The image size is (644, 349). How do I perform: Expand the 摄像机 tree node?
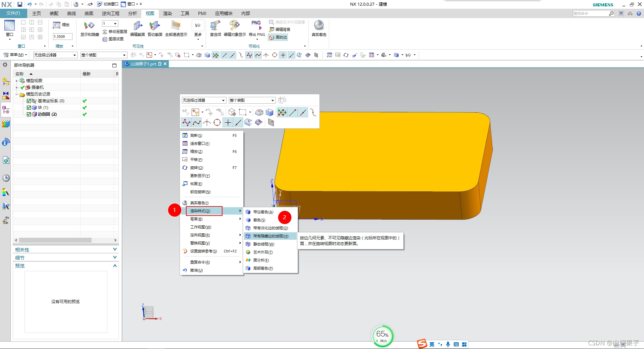(x=16, y=88)
